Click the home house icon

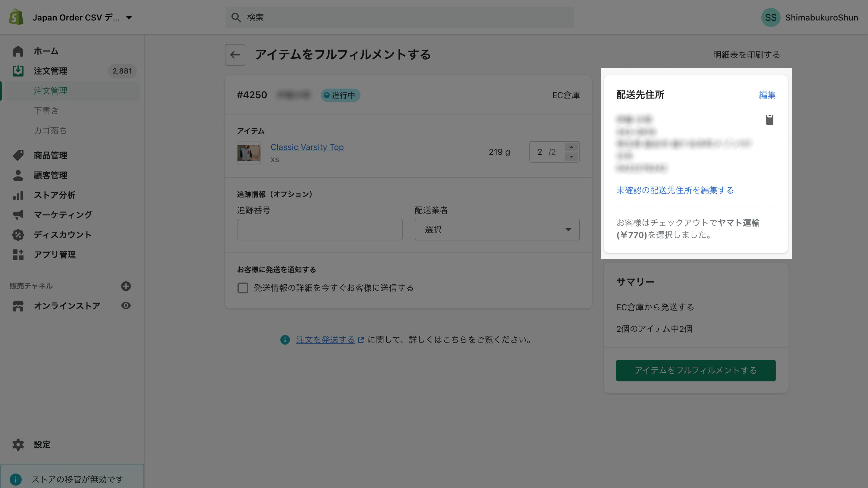pos(18,51)
